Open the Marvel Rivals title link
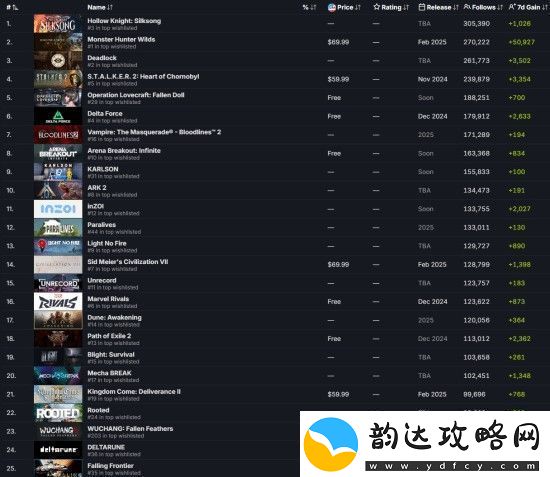The height and width of the screenshot is (477, 550). pyautogui.click(x=108, y=299)
